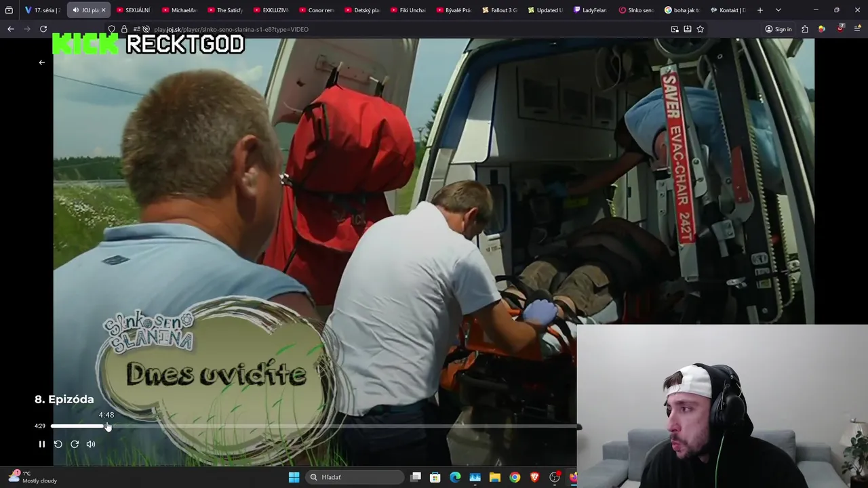Click the '8. Epizóda' episode title
The image size is (868, 488).
click(x=64, y=399)
